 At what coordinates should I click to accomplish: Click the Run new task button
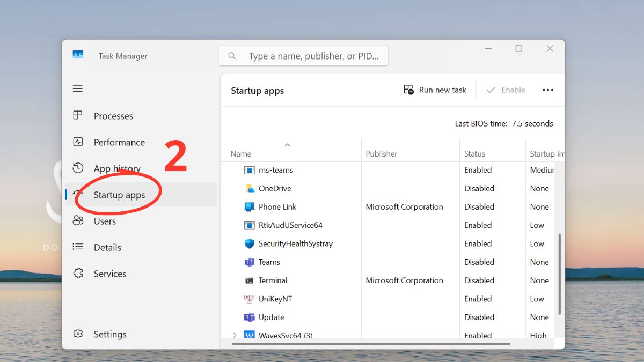point(435,90)
